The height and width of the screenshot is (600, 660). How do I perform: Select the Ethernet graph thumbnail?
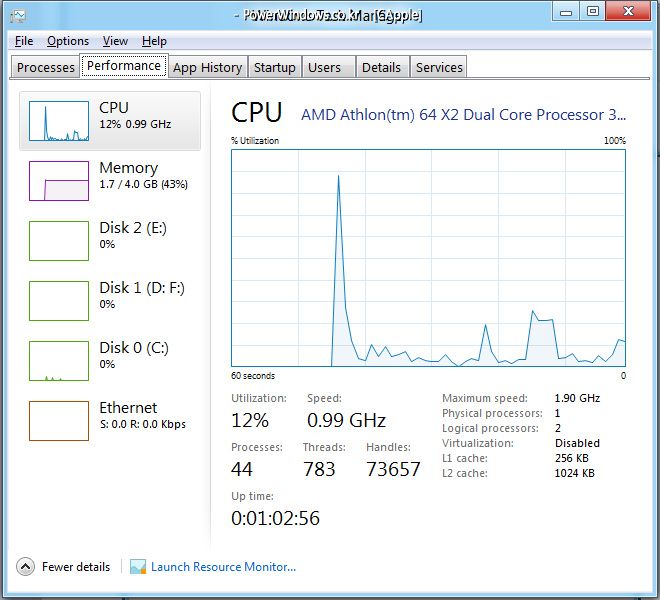pyautogui.click(x=59, y=421)
